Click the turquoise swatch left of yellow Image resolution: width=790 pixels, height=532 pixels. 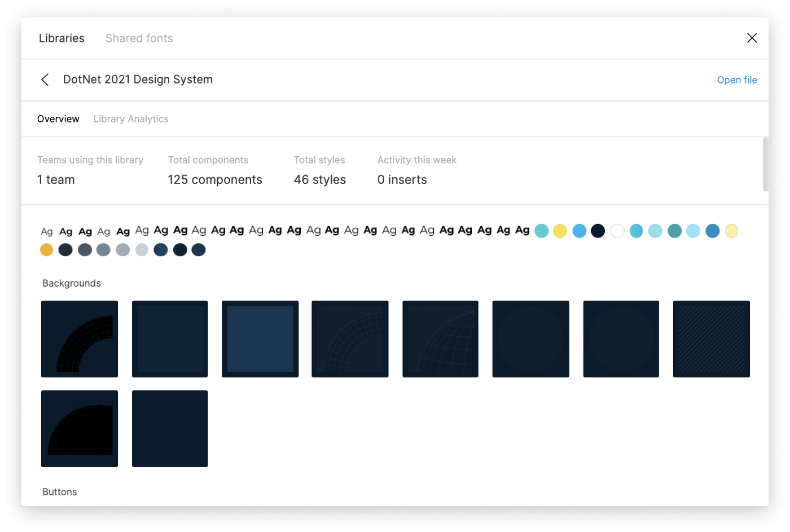pos(541,231)
